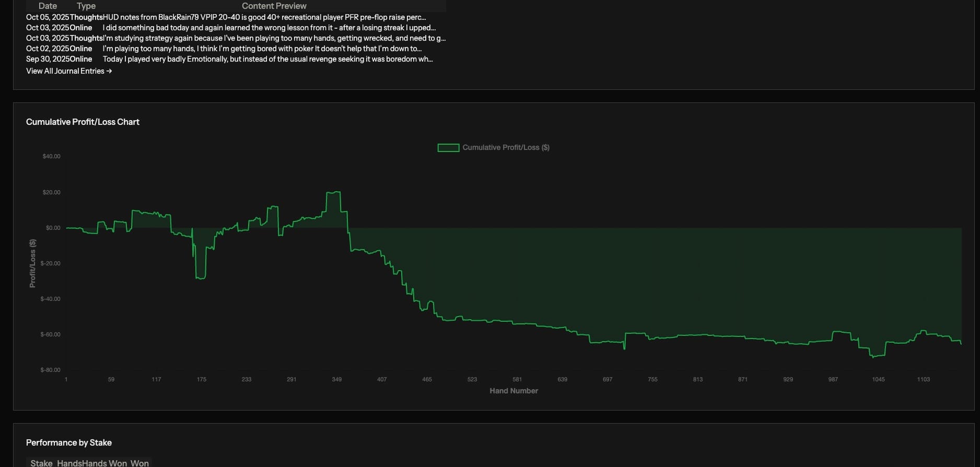The height and width of the screenshot is (467, 980).
Task: Click the Cumulative Profit/Loss ($) legend label
Action: pos(506,148)
